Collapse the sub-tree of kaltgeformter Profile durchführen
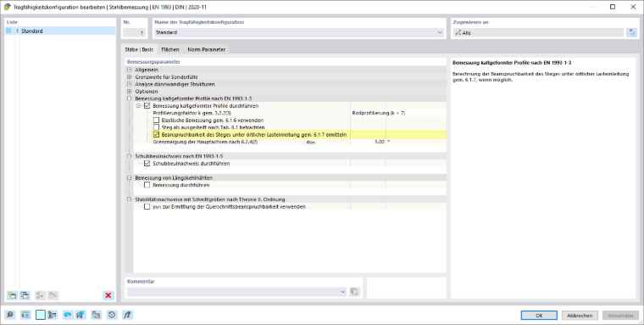644x325 pixels. pos(138,106)
